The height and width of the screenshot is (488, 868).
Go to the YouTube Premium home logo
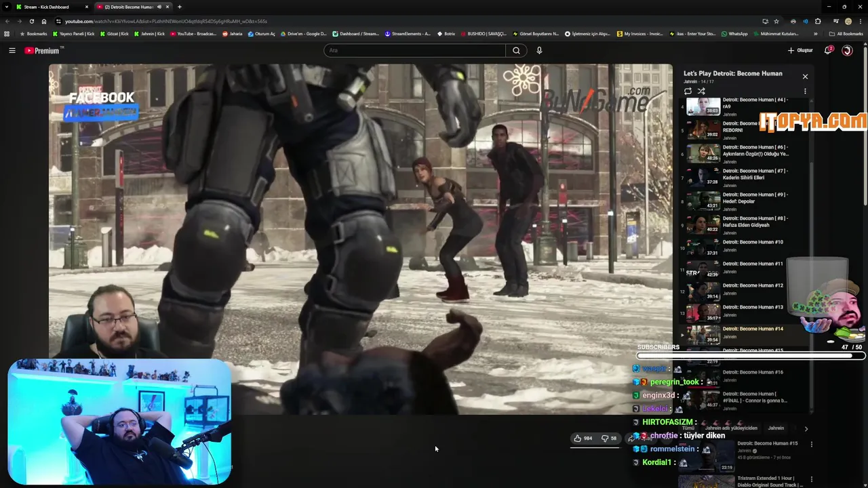point(43,50)
